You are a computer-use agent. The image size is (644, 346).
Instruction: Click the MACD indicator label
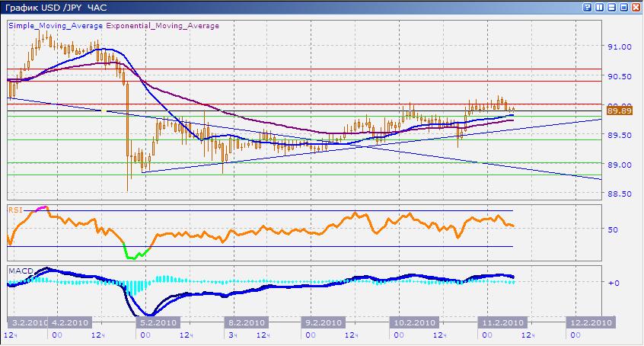[21, 271]
